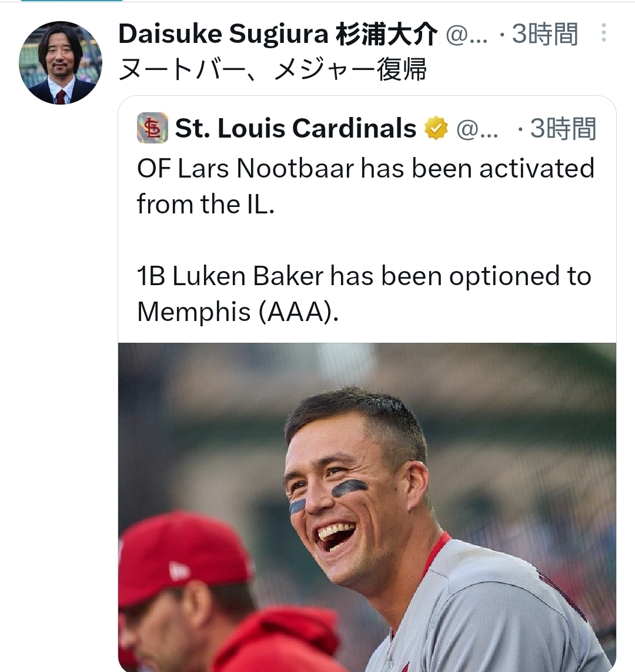Open the three-dot more options menu

(603, 33)
